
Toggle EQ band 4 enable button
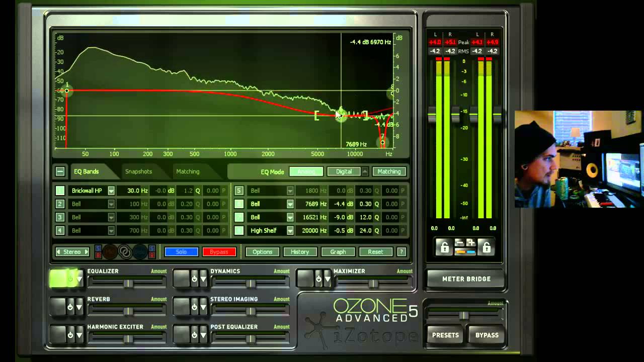60,230
